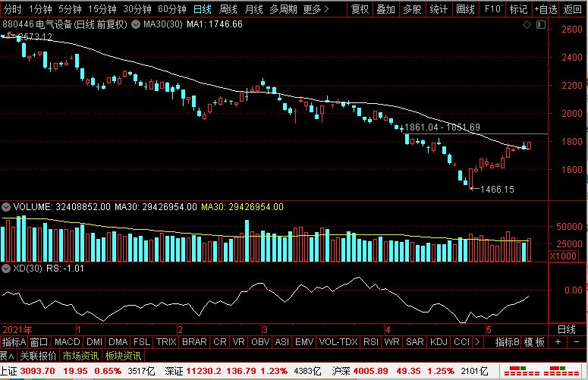Expand the 更多 periods menu
The height and width of the screenshot is (380, 588).
click(x=316, y=9)
